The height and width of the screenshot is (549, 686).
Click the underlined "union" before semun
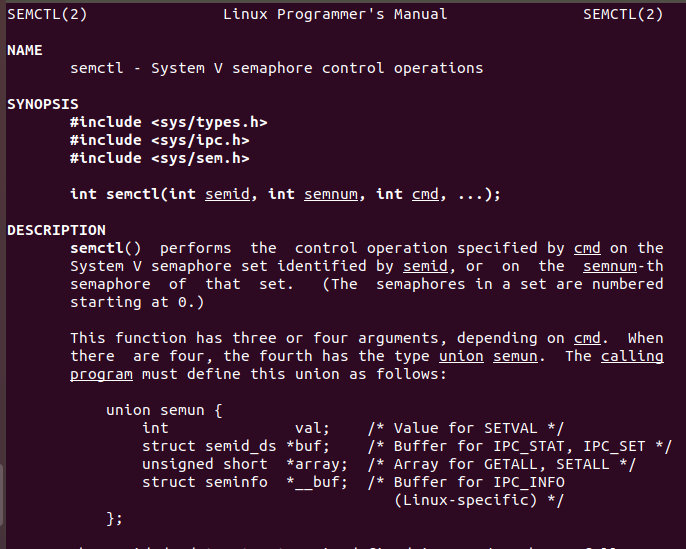click(461, 356)
